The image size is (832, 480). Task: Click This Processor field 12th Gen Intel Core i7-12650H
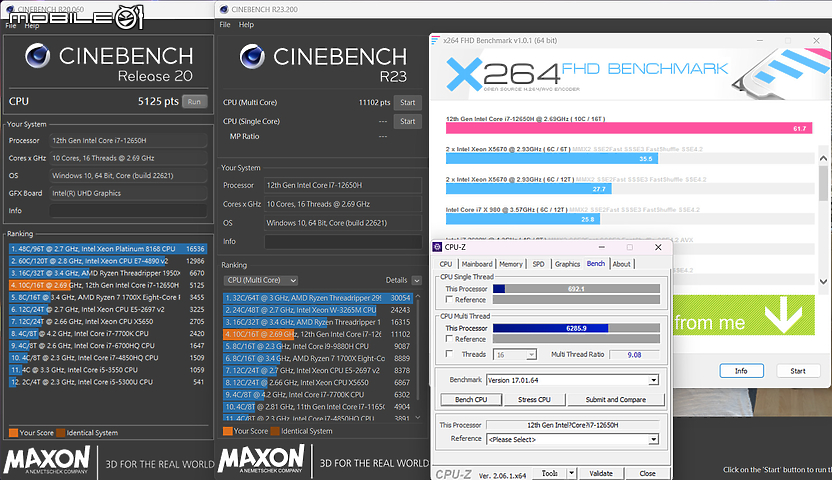[573, 425]
